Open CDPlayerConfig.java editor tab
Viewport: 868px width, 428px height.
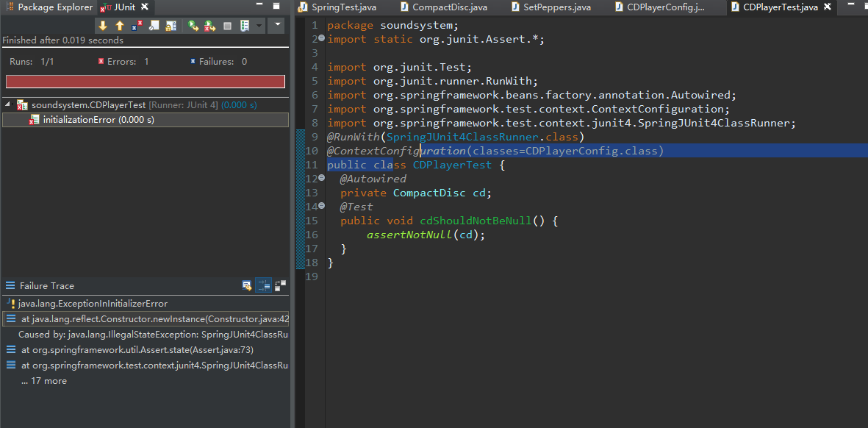(660, 7)
